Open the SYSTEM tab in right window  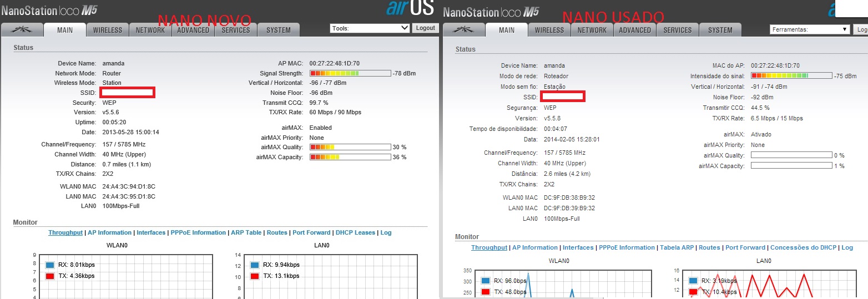point(720,30)
